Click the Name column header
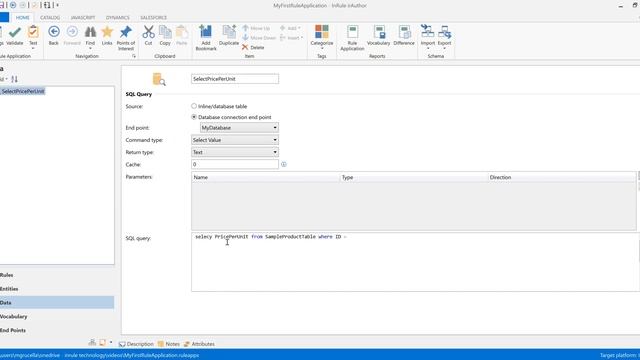This screenshot has height=360, width=640. click(x=266, y=177)
